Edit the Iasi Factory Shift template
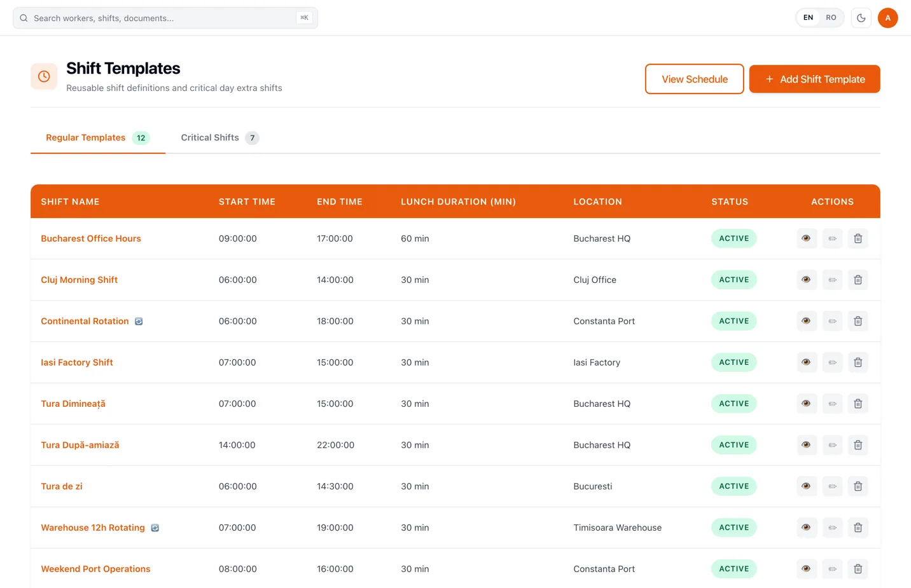The width and height of the screenshot is (911, 588). click(832, 362)
